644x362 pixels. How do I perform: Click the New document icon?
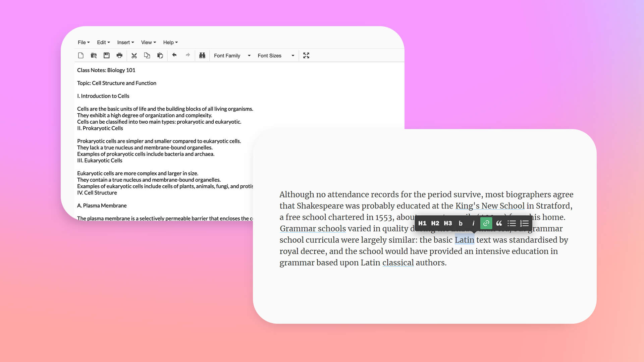80,56
